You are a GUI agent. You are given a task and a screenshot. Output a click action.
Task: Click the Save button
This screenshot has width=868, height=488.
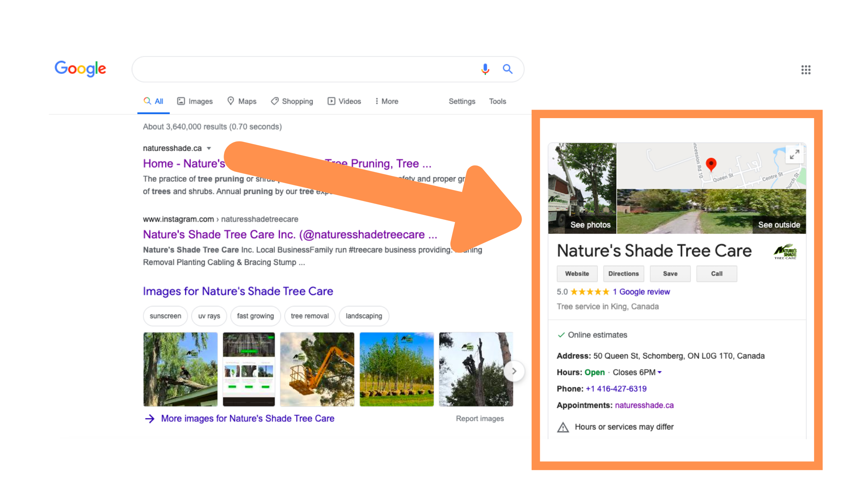click(x=670, y=274)
